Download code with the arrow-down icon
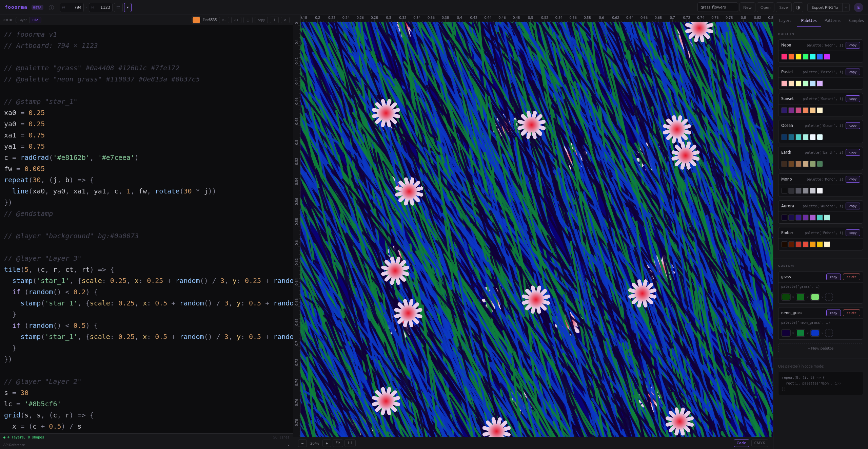Viewport: 868px width, 449px height. [x=274, y=20]
